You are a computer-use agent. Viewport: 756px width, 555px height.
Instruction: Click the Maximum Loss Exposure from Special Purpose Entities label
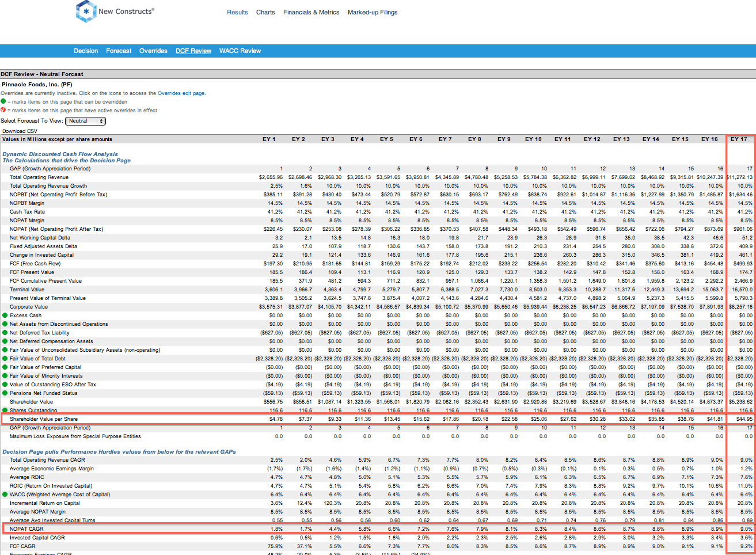click(x=75, y=436)
